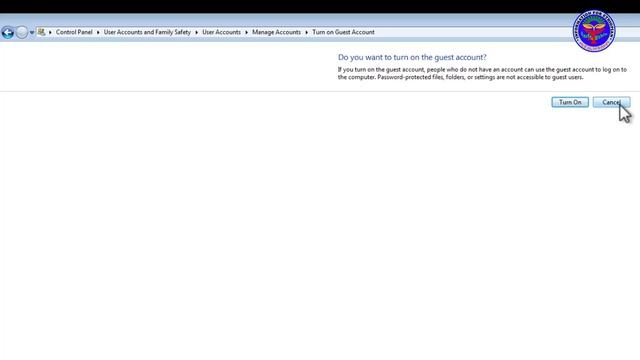Expand arrow before Control Panel breadcrumb
This screenshot has width=640, height=360.
50,32
